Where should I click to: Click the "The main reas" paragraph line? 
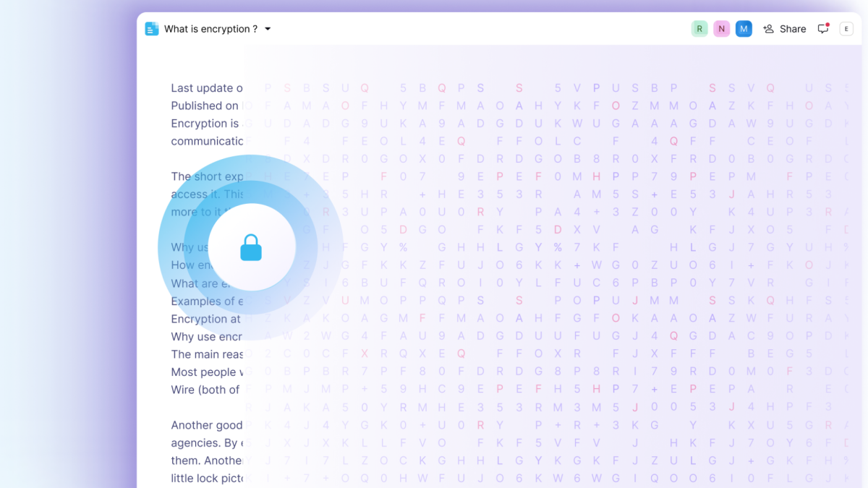pos(206,354)
